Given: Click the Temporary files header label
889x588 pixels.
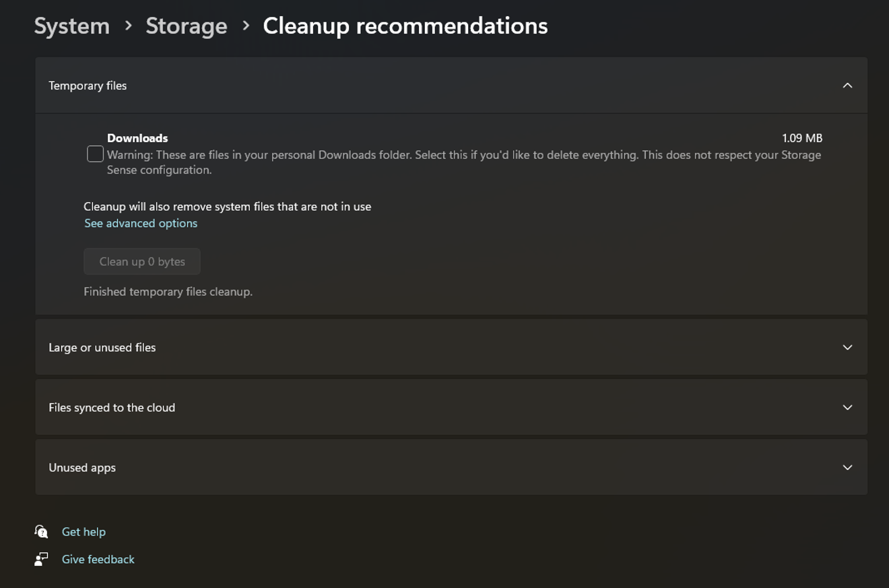Looking at the screenshot, I should (88, 86).
